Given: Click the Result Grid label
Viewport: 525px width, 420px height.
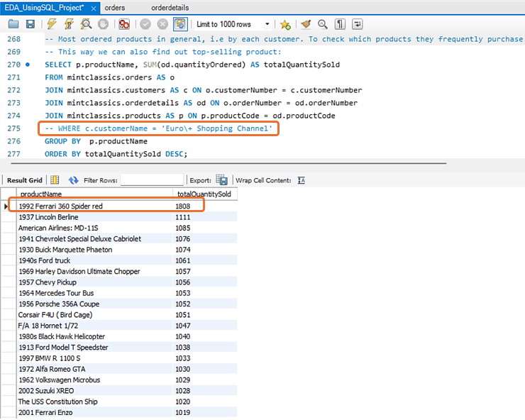Looking at the screenshot, I should pyautogui.click(x=24, y=180).
